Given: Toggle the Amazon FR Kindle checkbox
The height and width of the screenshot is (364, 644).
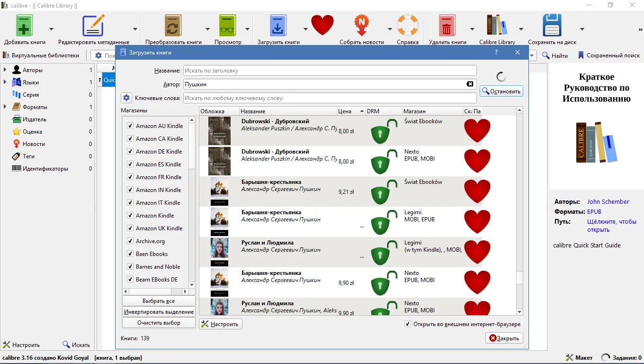Looking at the screenshot, I should (x=130, y=177).
